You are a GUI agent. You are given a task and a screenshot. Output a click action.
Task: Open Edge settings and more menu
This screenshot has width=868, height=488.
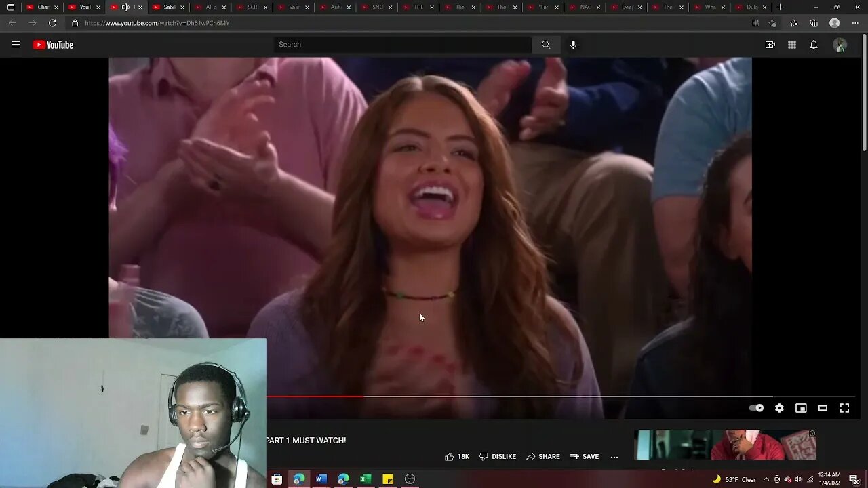tap(855, 23)
